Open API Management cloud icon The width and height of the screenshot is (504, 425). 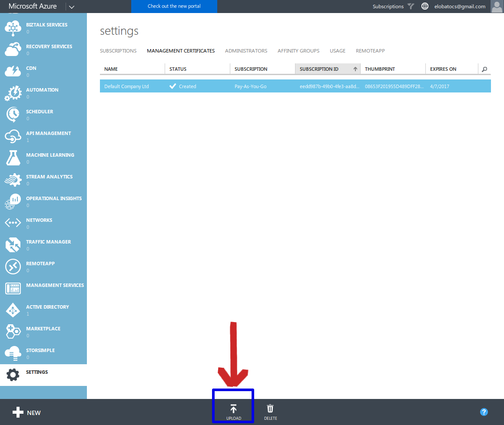coord(13,136)
